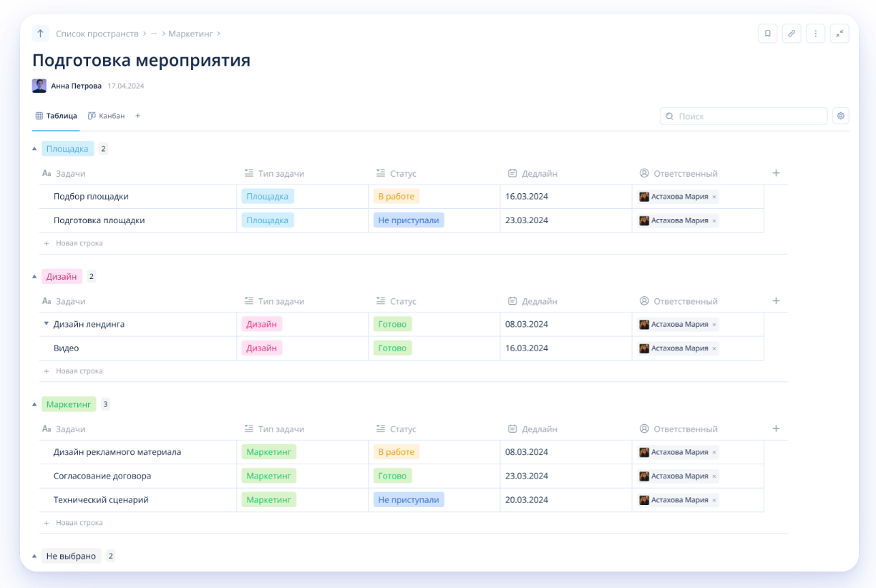Open status dropdown for Подбор площадки
Screen dimensions: 876x588
click(x=396, y=196)
